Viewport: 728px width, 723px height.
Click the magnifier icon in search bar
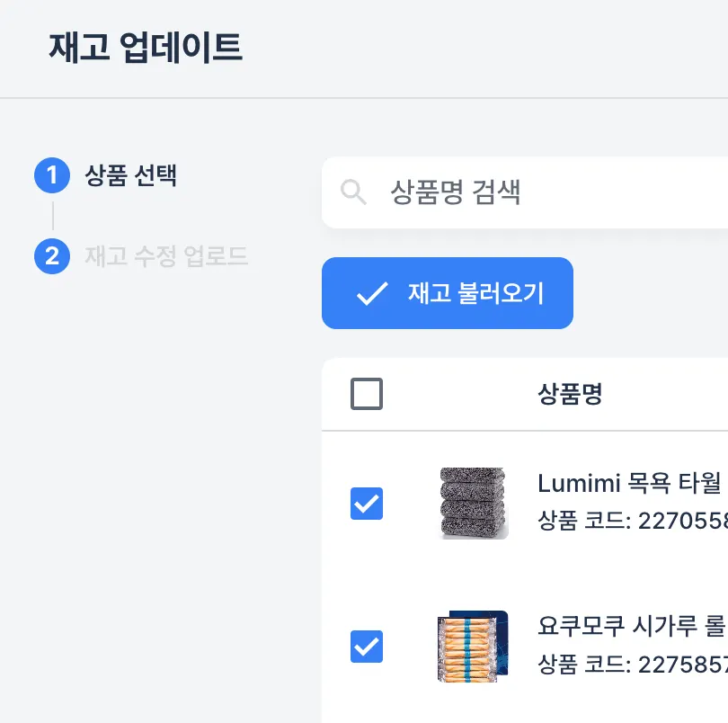click(353, 192)
